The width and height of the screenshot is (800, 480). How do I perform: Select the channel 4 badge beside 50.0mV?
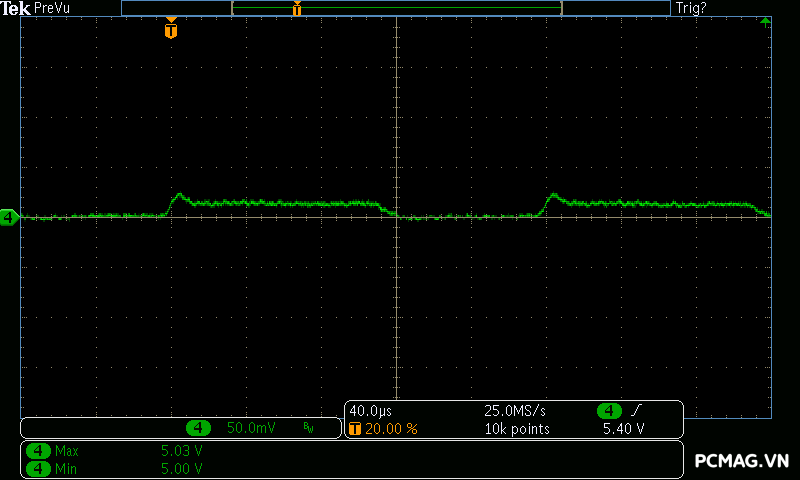click(199, 428)
